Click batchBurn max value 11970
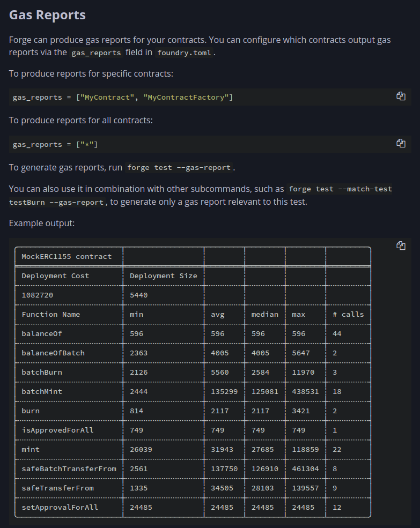The width and height of the screenshot is (420, 528). [303, 373]
